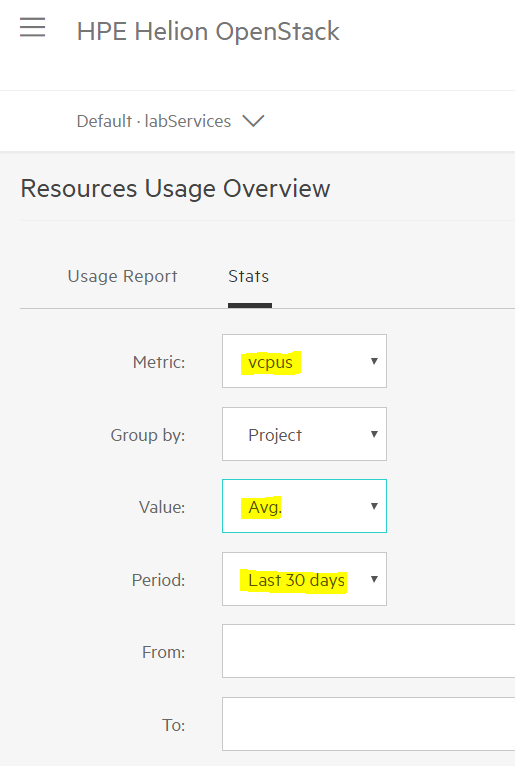This screenshot has height=766, width=515.
Task: Click the From: field label
Action: tap(163, 652)
